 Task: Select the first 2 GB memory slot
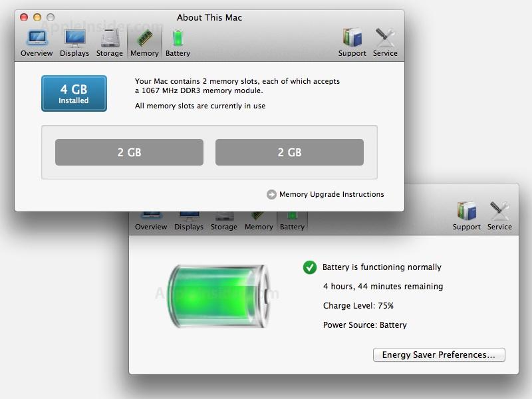coord(129,152)
